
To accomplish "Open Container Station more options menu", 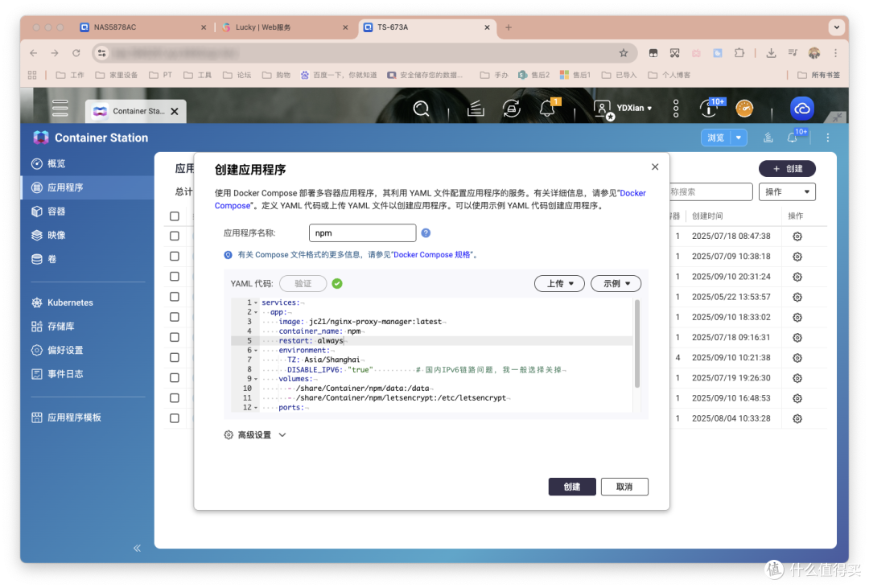I will pyautogui.click(x=827, y=138).
